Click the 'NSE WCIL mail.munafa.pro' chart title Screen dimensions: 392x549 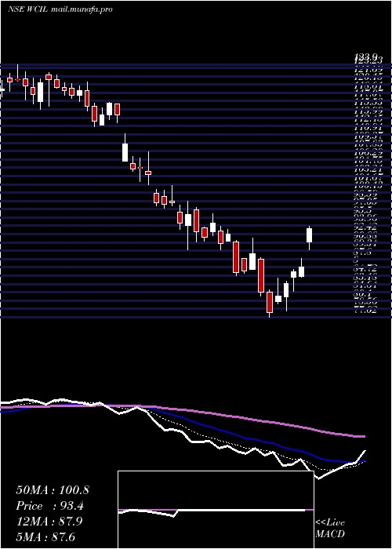click(x=60, y=9)
